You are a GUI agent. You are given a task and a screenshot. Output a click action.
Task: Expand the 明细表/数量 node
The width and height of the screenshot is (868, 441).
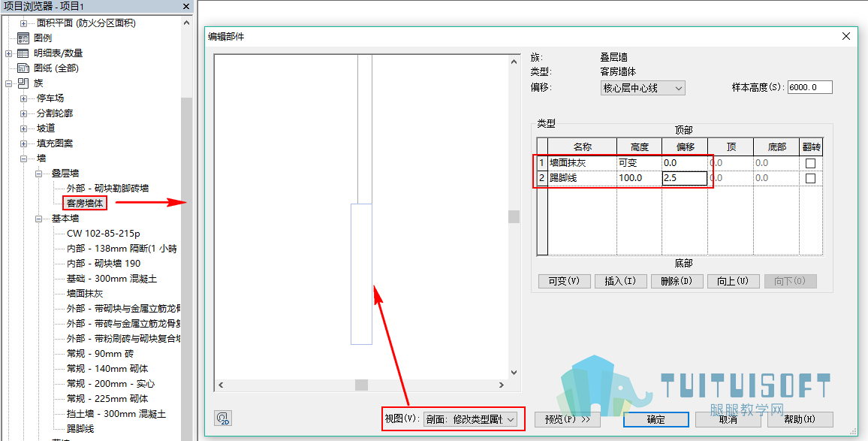[x=9, y=53]
